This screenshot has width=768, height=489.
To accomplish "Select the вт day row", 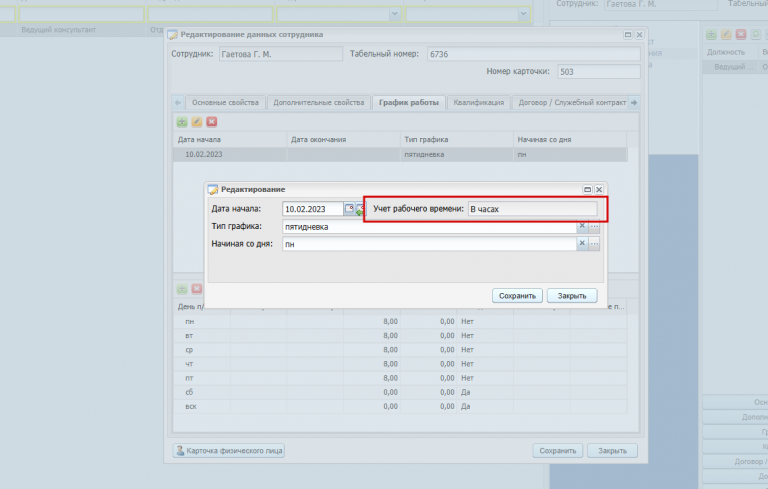I will pos(400,336).
